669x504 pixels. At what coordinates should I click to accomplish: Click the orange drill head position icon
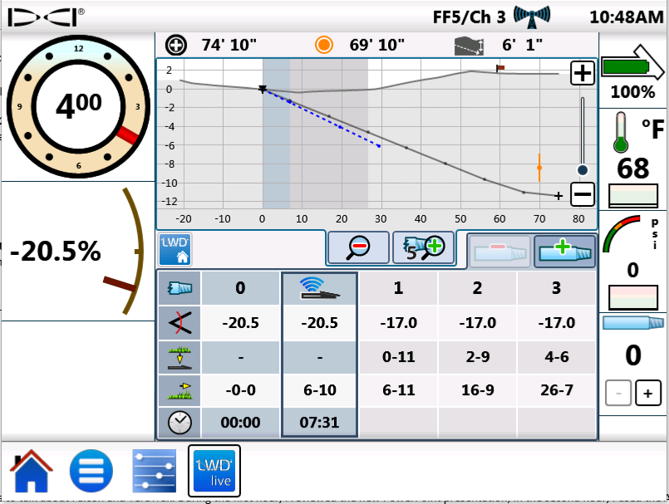pyautogui.click(x=324, y=45)
